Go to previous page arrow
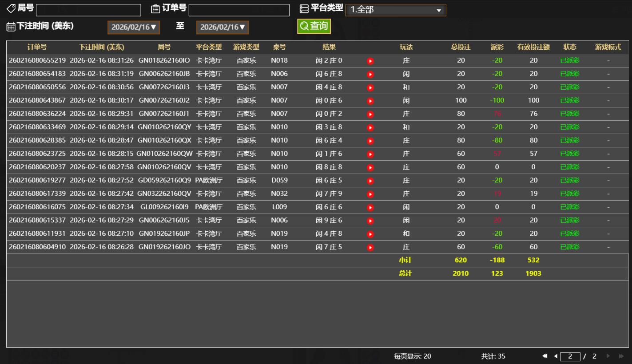 555,356
